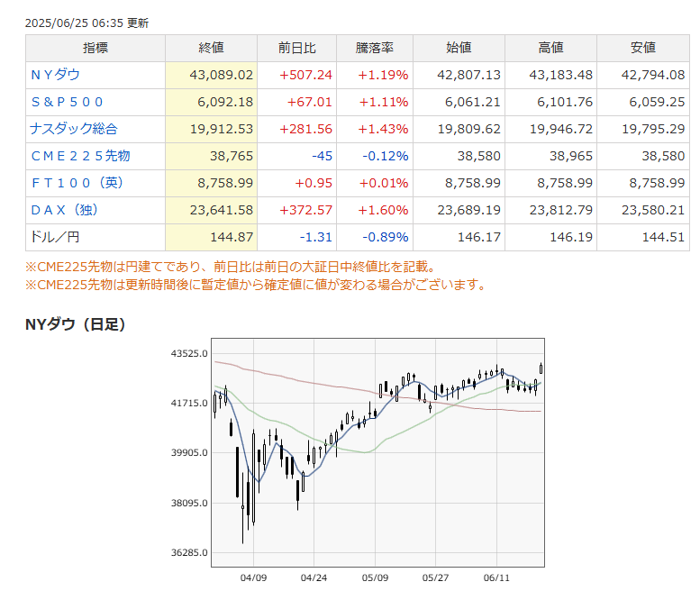This screenshot has width=700, height=600.
Task: Click NYダウ percentage +1.19%
Action: click(x=383, y=75)
